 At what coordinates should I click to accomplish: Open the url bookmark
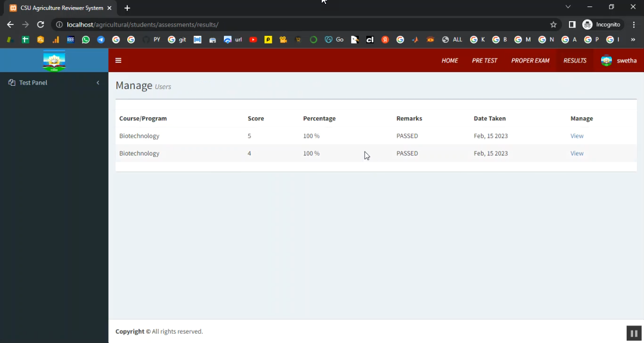[x=233, y=40]
